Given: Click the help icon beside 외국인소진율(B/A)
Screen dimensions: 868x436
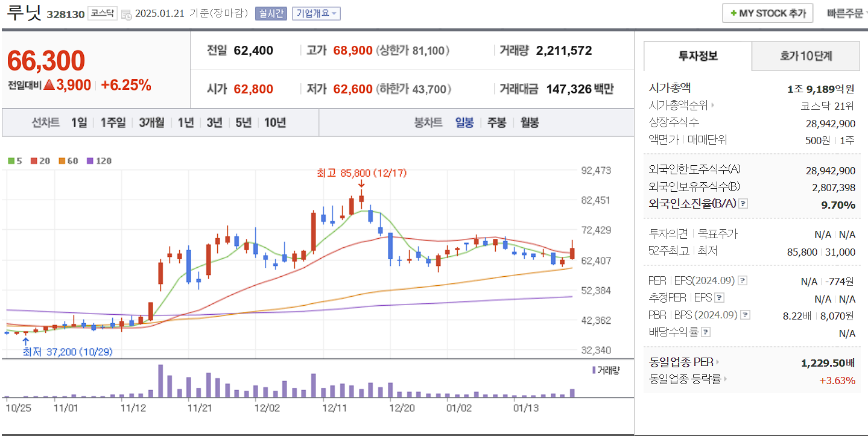Looking at the screenshot, I should coord(743,204).
